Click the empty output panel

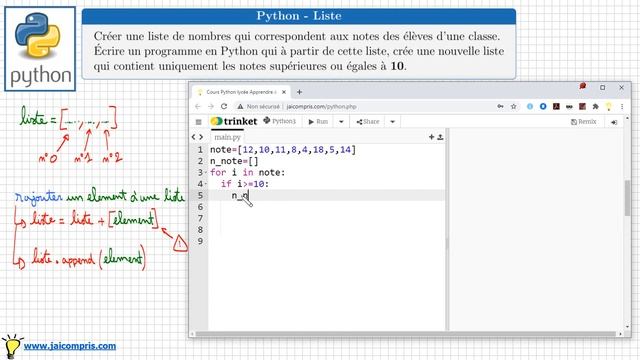tap(535, 229)
